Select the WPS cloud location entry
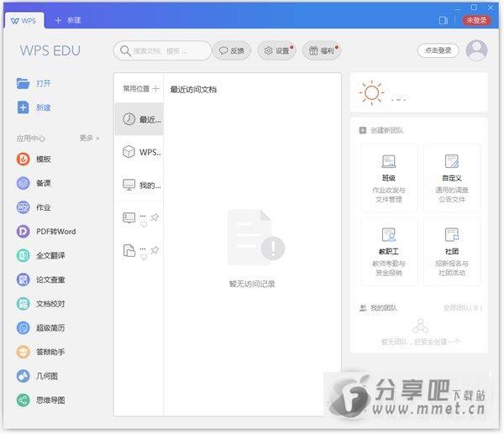Screen dimensions: 504x434 (139, 152)
